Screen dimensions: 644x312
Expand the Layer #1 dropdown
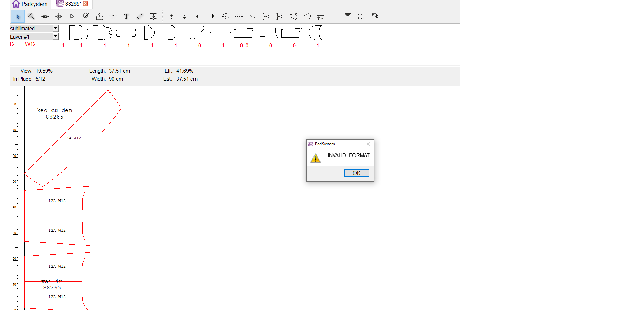pyautogui.click(x=55, y=37)
